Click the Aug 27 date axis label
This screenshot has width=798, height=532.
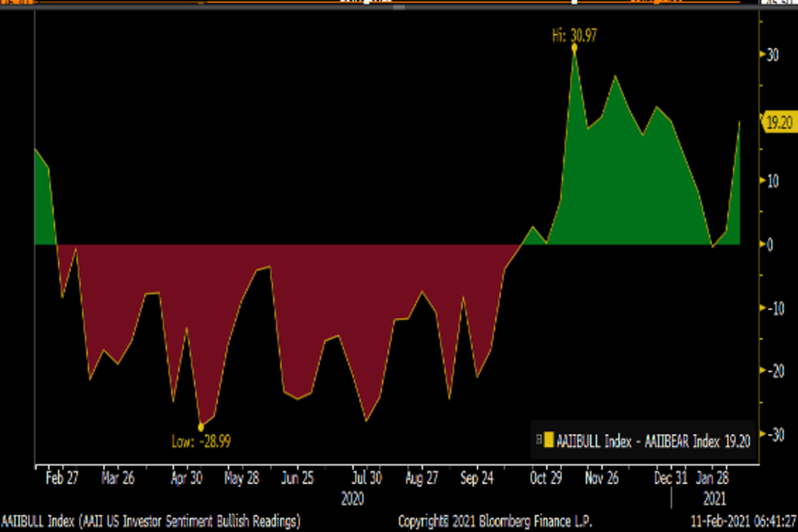click(x=421, y=478)
